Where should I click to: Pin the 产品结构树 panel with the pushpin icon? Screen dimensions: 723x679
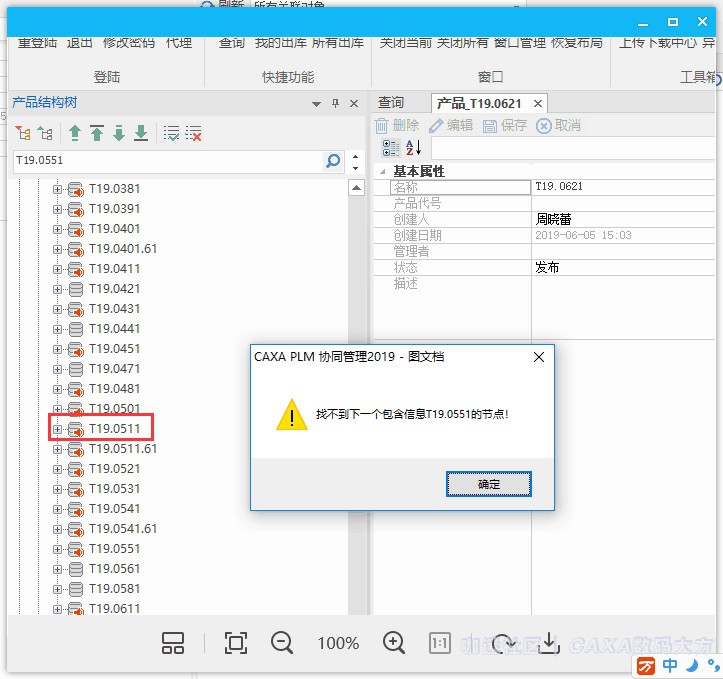click(x=336, y=103)
